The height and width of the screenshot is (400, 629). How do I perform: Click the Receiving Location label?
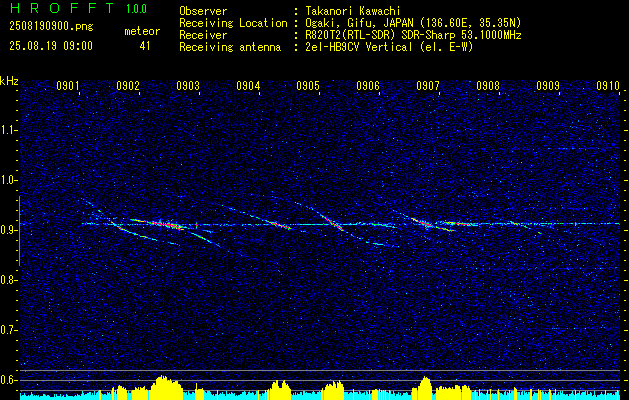[233, 23]
